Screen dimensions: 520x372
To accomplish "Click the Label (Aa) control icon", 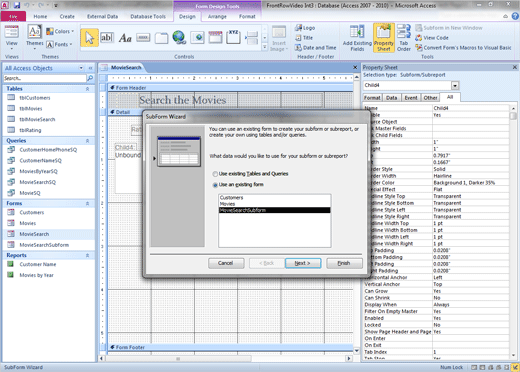I will pyautogui.click(x=125, y=38).
